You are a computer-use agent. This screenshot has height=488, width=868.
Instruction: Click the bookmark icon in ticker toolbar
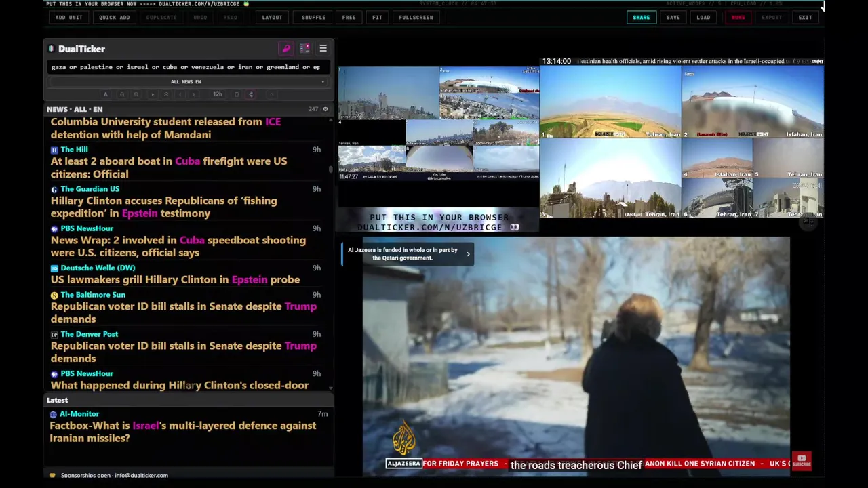click(237, 94)
